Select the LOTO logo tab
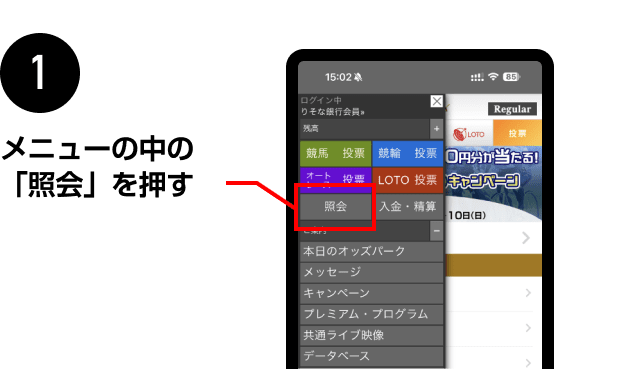 pos(469,134)
